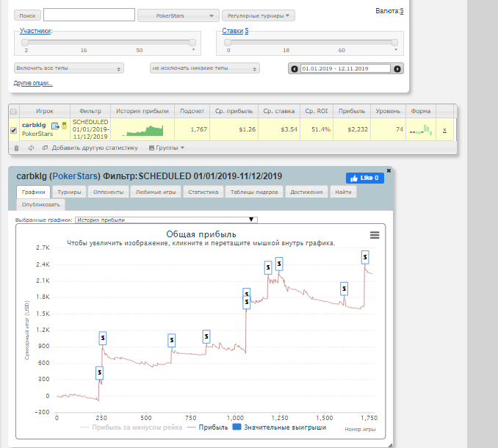
Task: Sort by the Подсчет column header
Action: [x=192, y=111]
